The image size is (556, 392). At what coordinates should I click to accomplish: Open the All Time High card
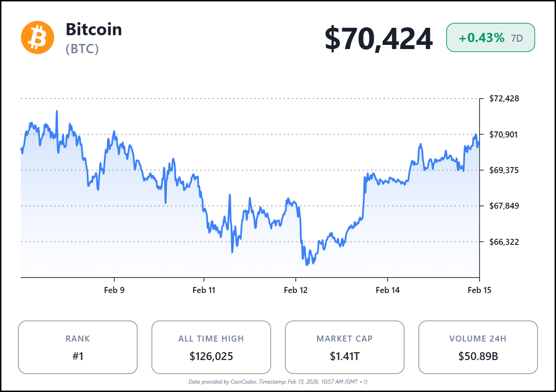[x=211, y=347]
